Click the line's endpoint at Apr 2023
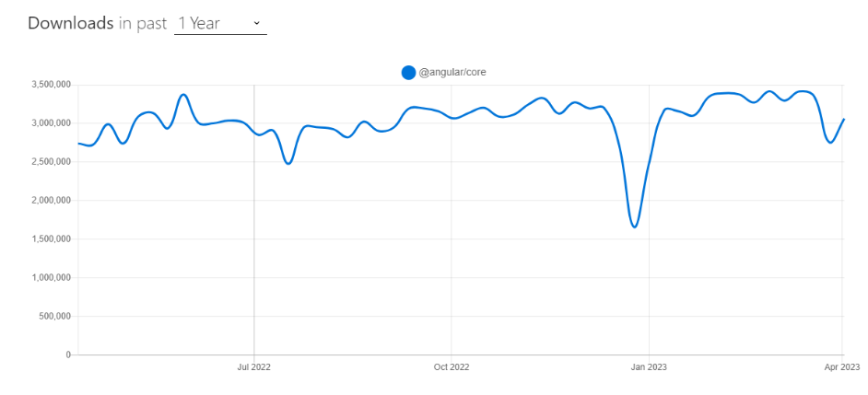868x395 pixels. coord(844,119)
